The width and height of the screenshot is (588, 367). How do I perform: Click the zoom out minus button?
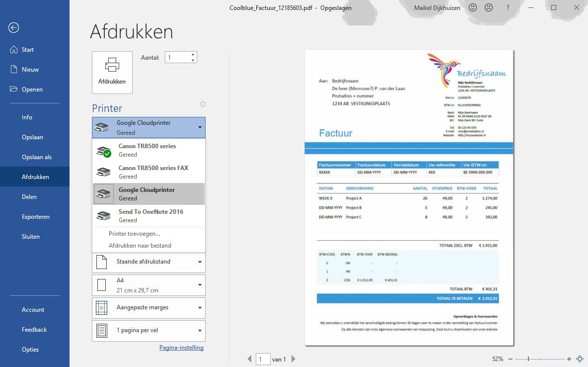[510, 359]
